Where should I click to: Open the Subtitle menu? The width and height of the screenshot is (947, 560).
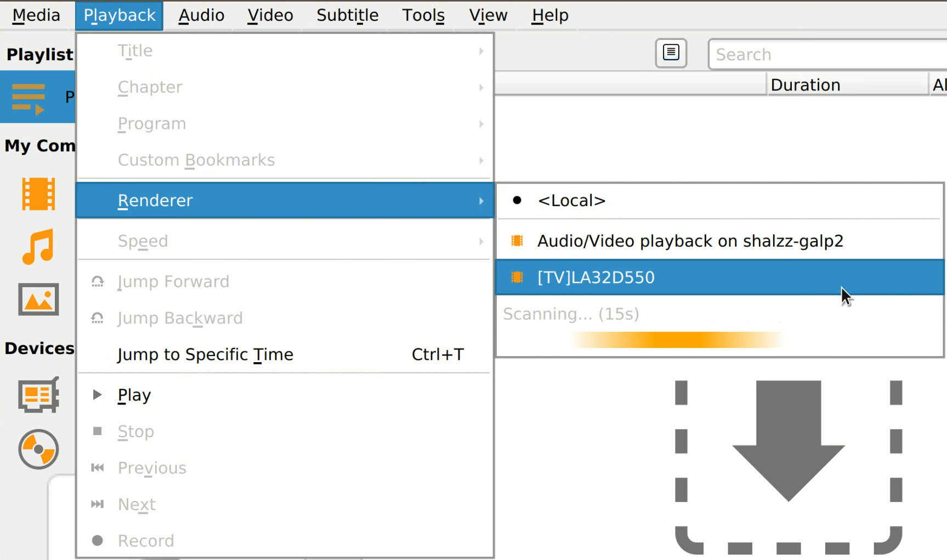(x=347, y=15)
